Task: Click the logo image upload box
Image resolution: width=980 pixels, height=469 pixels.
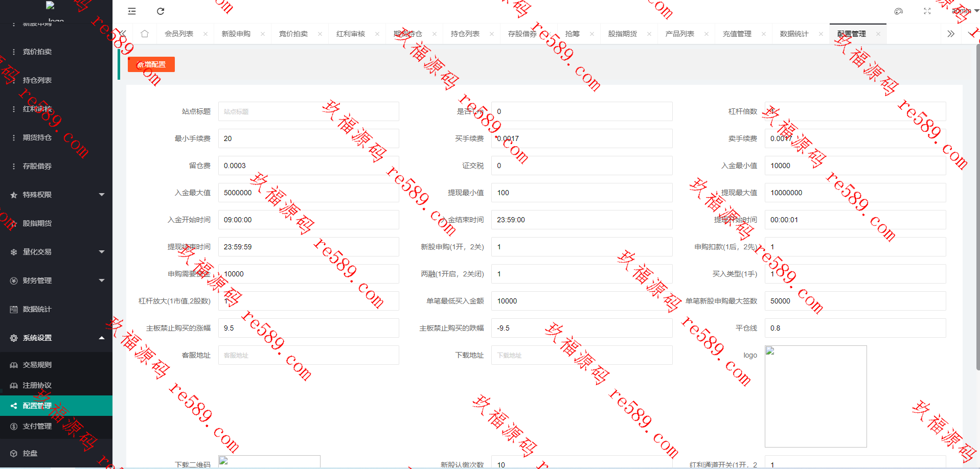Action: click(816, 396)
